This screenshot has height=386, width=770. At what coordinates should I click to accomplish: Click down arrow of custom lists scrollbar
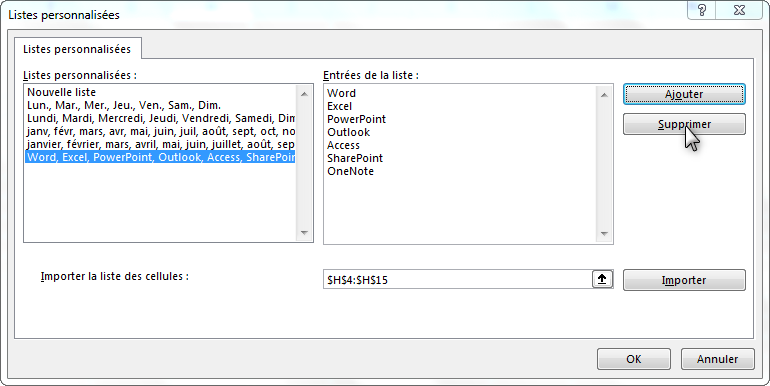[x=304, y=233]
